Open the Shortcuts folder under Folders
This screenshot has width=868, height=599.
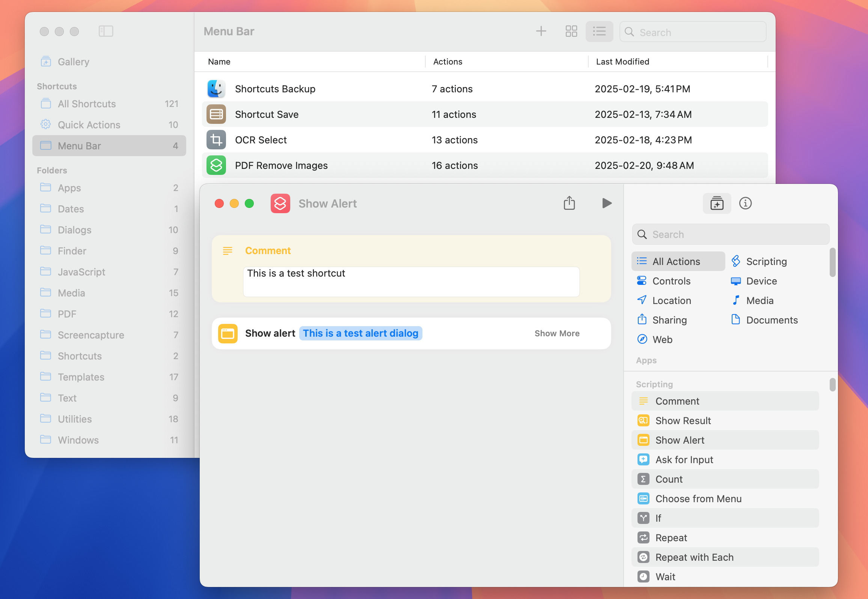(109, 356)
